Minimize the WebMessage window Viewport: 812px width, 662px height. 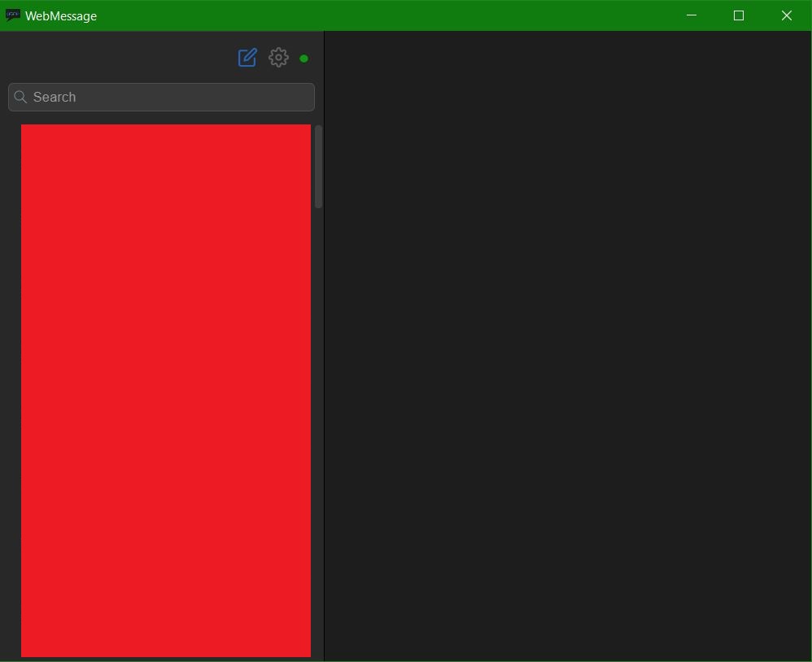[x=691, y=15]
